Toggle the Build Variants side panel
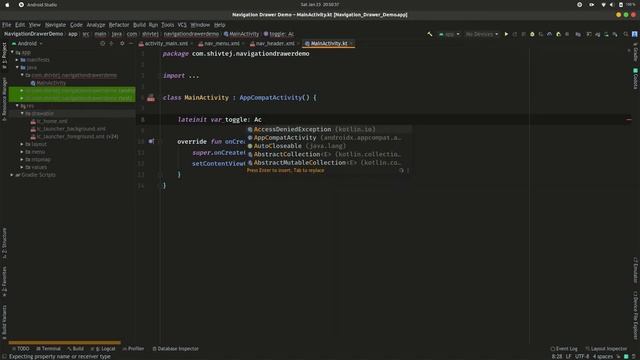The height and width of the screenshot is (360, 640). (x=4, y=322)
